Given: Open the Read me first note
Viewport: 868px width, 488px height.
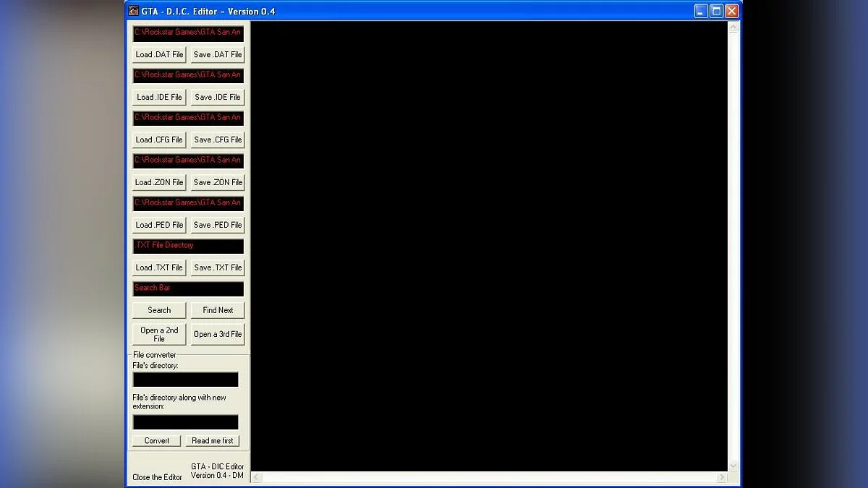Looking at the screenshot, I should pos(213,440).
